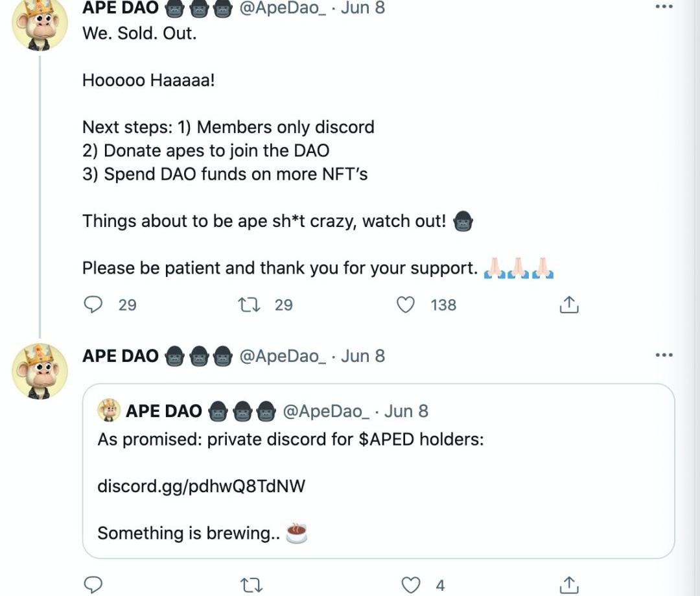Click the small avatar inside quoted tweet
Image resolution: width=700 pixels, height=596 pixels.
[109, 411]
